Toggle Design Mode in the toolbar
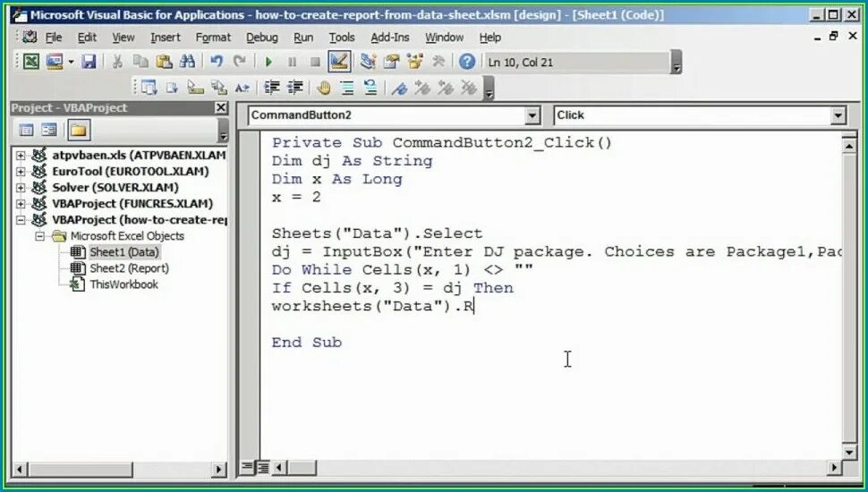 tap(339, 62)
